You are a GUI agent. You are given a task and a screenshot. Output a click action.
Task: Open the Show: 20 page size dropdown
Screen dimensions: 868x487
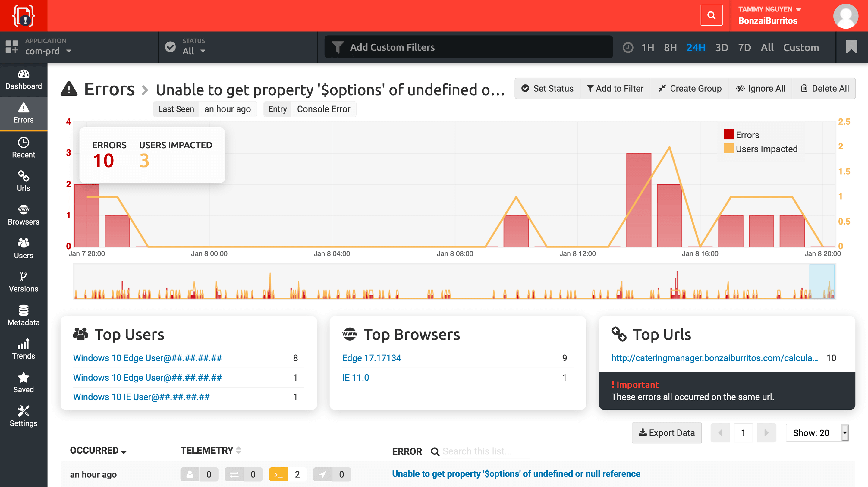(816, 433)
